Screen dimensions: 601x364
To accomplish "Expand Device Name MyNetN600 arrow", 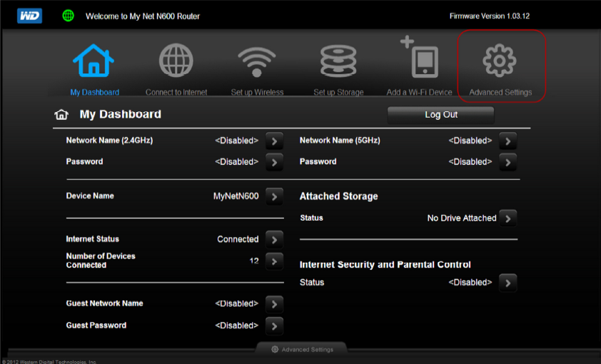I will tap(274, 196).
